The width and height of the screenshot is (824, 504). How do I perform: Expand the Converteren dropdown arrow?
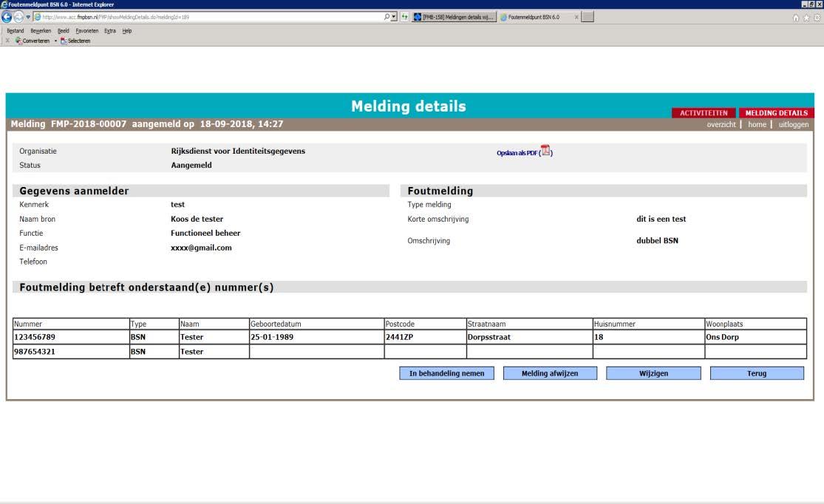pos(55,41)
